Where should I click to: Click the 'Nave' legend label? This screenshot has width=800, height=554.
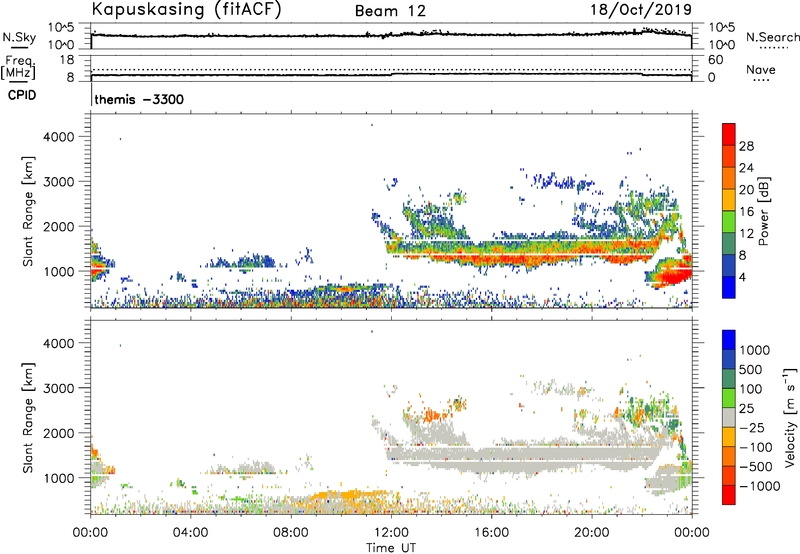[761, 70]
